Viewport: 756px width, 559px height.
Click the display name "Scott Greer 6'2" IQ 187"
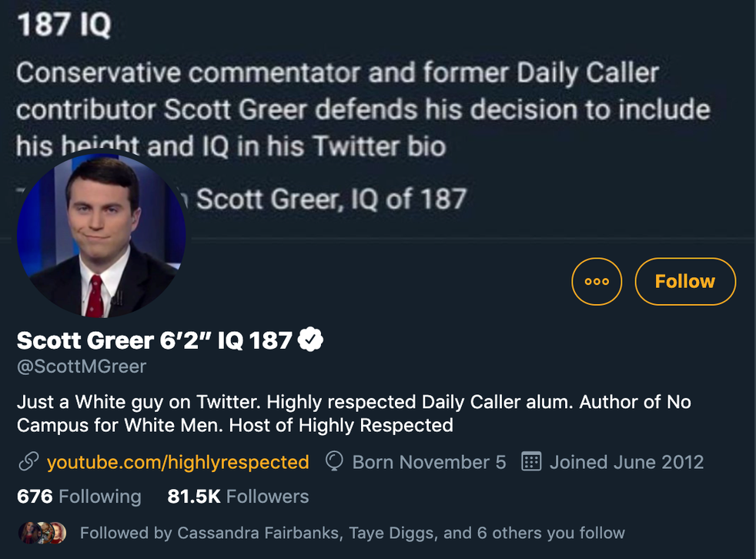(154, 340)
